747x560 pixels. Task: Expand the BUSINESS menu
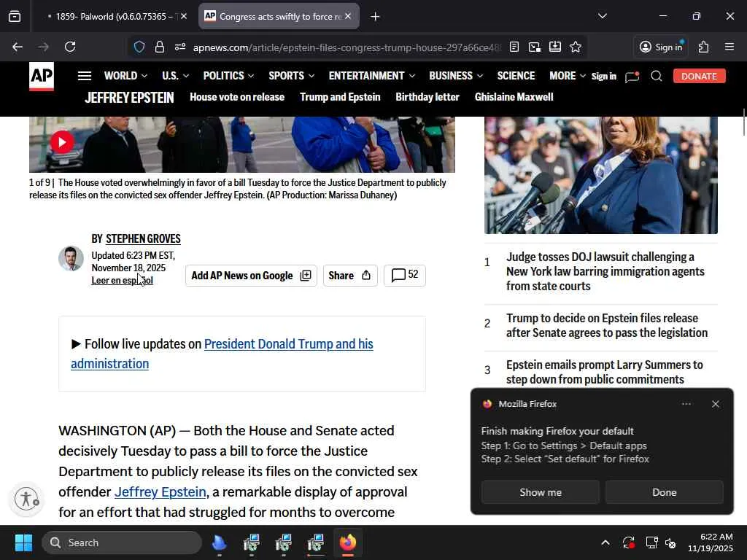click(x=456, y=76)
